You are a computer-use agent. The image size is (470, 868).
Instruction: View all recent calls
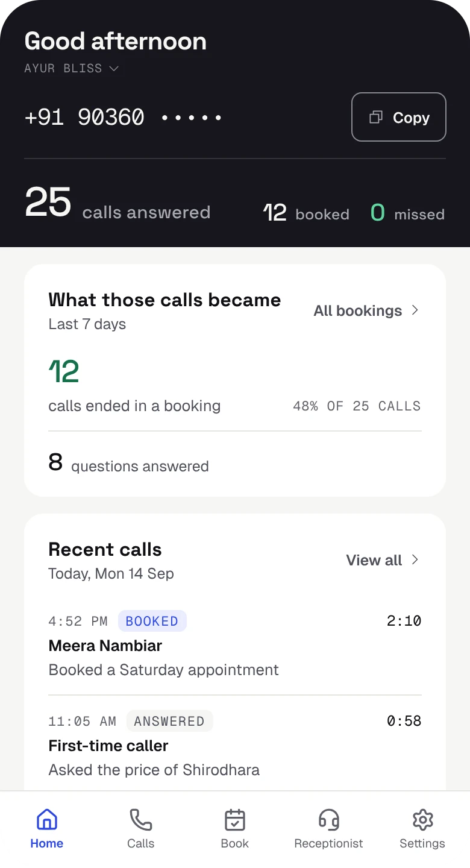click(383, 560)
